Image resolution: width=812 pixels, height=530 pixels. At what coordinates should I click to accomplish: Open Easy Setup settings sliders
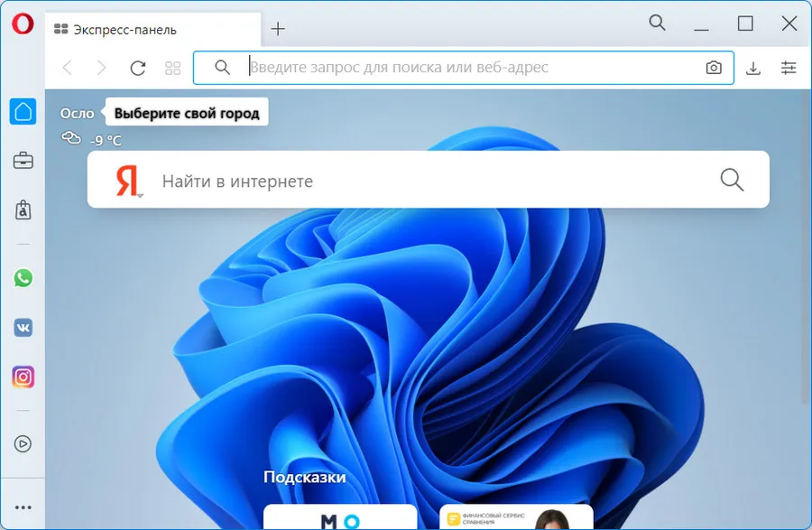pos(789,68)
